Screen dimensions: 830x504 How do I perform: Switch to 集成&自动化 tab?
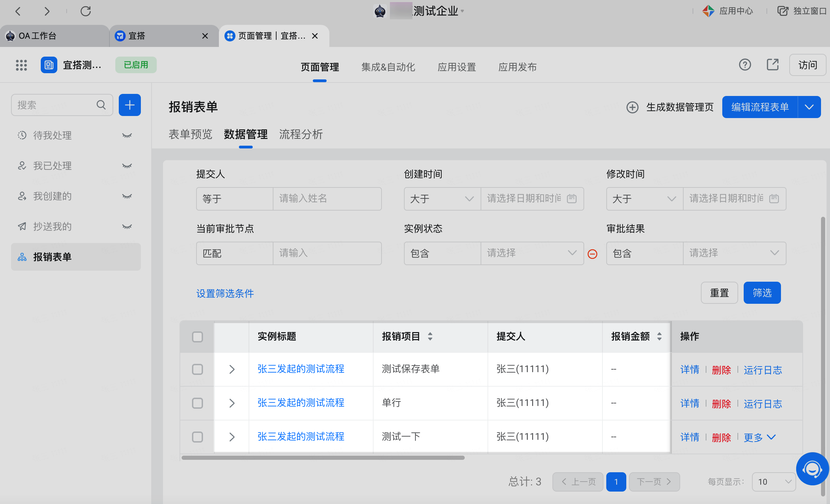[388, 67]
